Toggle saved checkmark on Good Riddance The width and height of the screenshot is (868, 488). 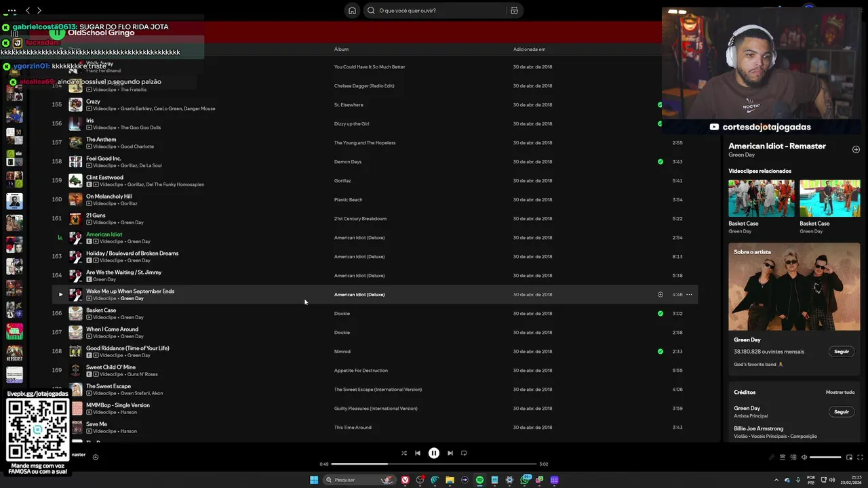click(x=660, y=351)
